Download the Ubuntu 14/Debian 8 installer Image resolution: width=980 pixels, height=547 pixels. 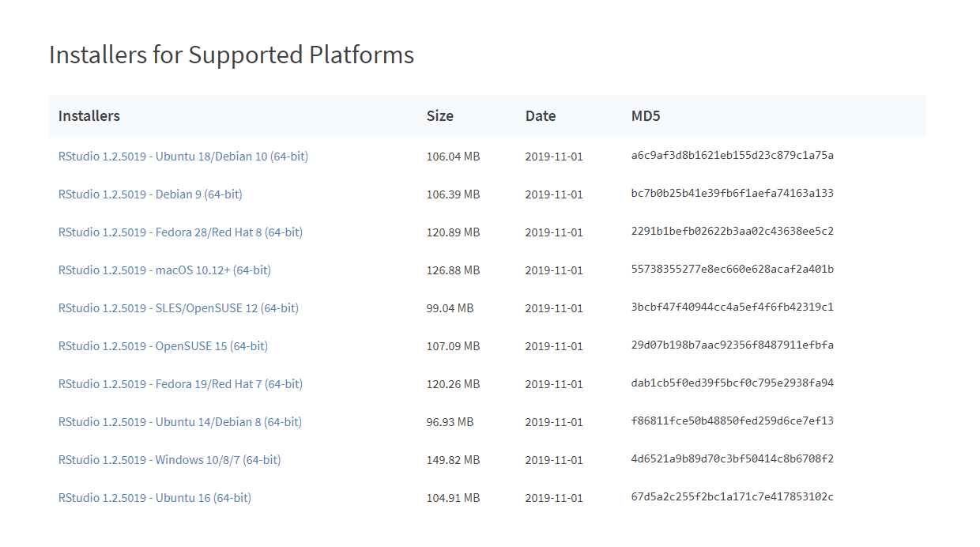tap(180, 422)
